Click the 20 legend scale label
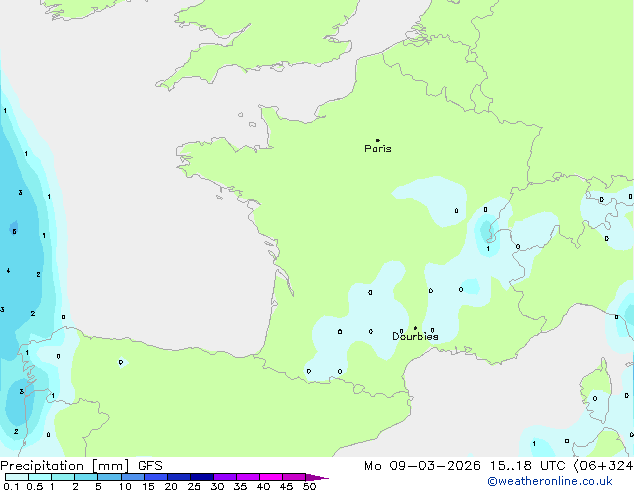Viewport: 634px width, 490px height. pyautogui.click(x=171, y=486)
